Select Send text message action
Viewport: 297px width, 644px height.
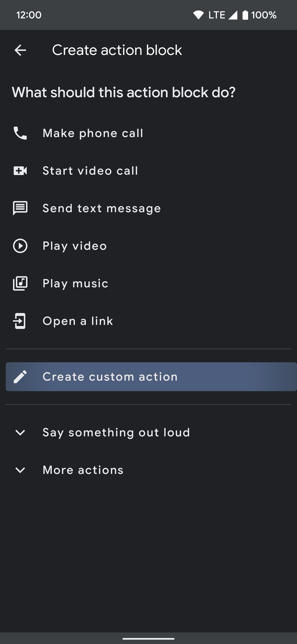[x=102, y=208]
